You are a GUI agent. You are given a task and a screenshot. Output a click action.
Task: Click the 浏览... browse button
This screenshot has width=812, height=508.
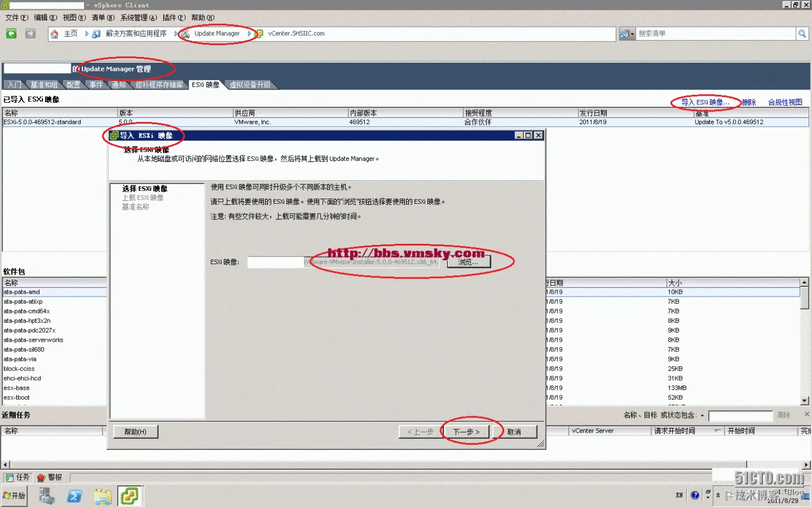point(469,262)
